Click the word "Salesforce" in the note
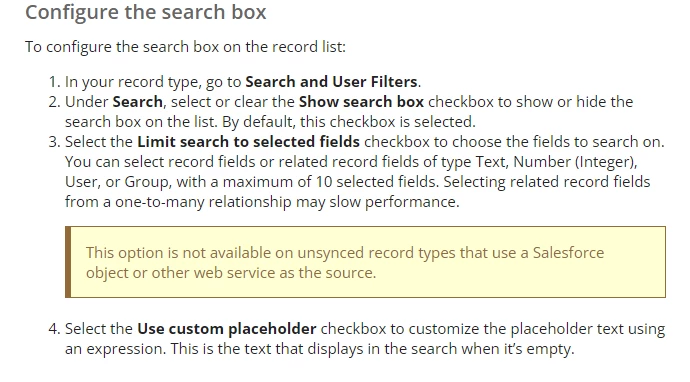This screenshot has height=382, width=690. (568, 253)
